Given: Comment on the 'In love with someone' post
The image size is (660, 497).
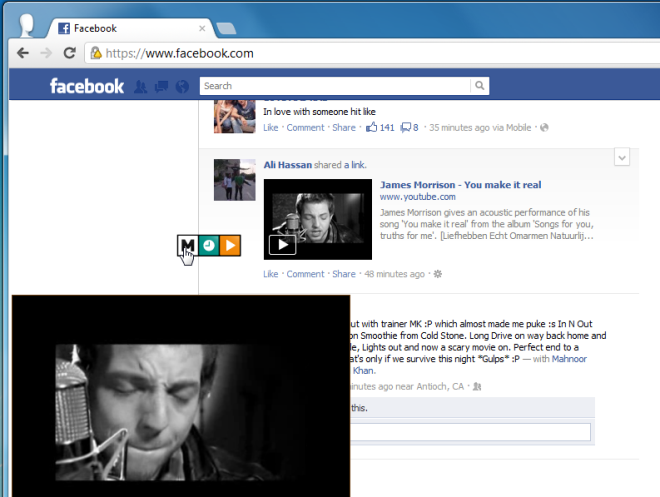Looking at the screenshot, I should (x=306, y=128).
